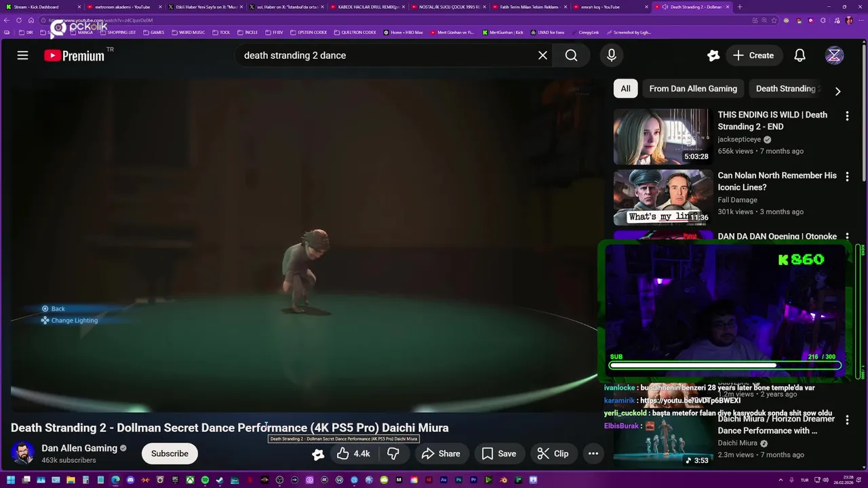Image resolution: width=868 pixels, height=488 pixels.
Task: Open Can Nolan North Remember video title
Action: (777, 181)
